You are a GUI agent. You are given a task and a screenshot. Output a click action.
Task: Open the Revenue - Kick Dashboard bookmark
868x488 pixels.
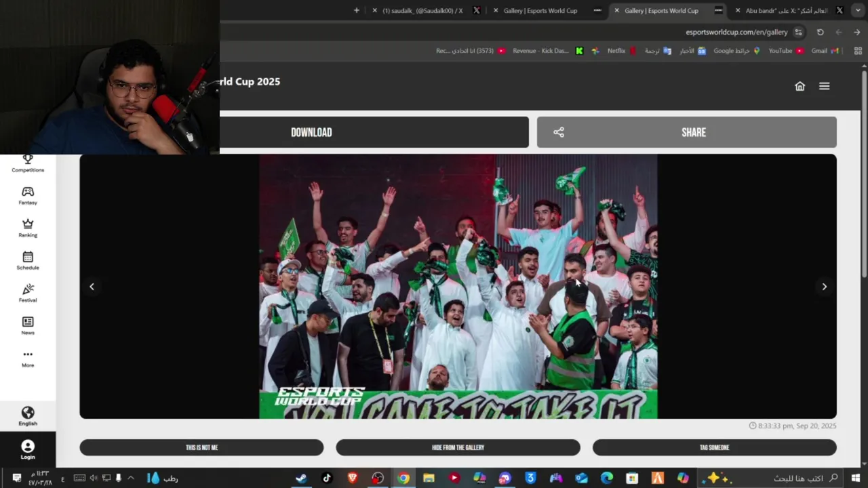point(548,51)
